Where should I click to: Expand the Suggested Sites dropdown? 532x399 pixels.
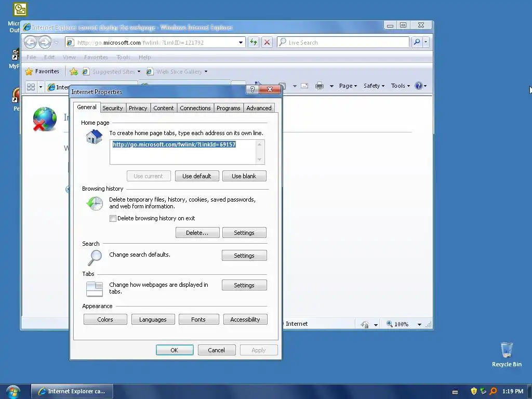[x=139, y=72]
